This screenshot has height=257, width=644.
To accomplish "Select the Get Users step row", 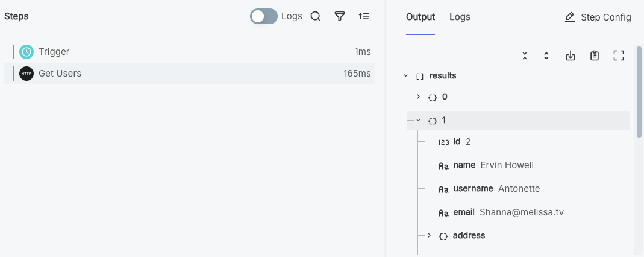I will [x=189, y=74].
